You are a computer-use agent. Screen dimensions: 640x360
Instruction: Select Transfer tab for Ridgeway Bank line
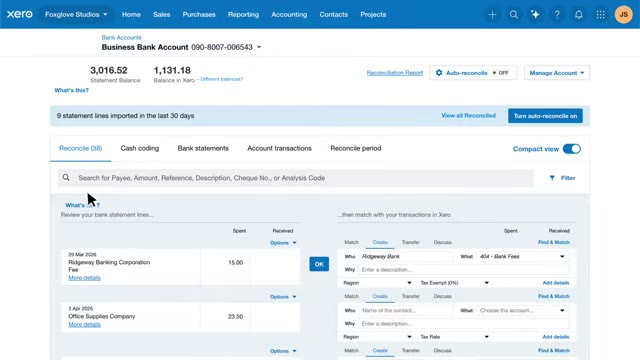click(x=411, y=242)
